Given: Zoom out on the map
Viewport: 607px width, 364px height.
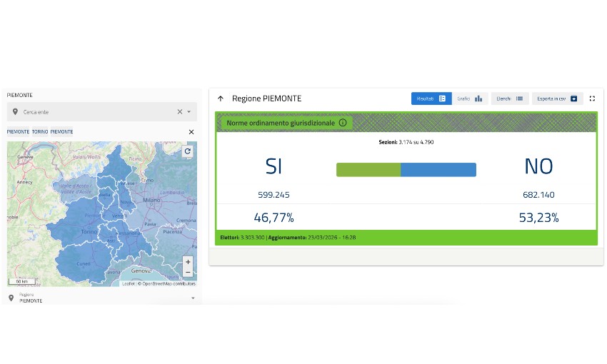Looking at the screenshot, I should pos(188,272).
